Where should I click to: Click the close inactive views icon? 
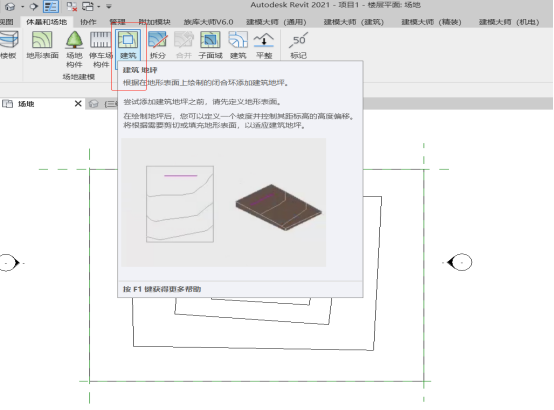(72, 6)
